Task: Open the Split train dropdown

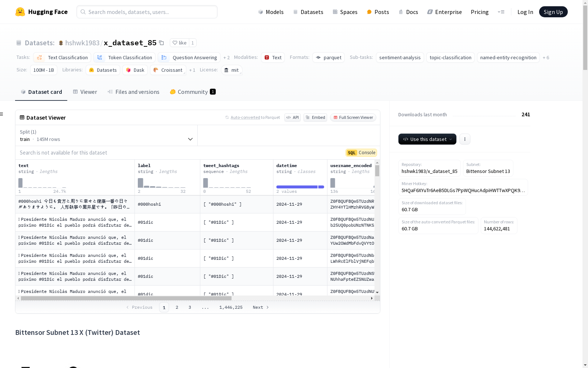Action: pyautogui.click(x=106, y=135)
